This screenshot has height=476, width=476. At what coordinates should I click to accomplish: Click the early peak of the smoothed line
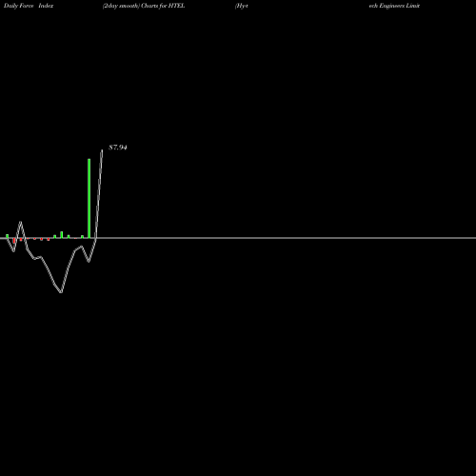click(21, 222)
